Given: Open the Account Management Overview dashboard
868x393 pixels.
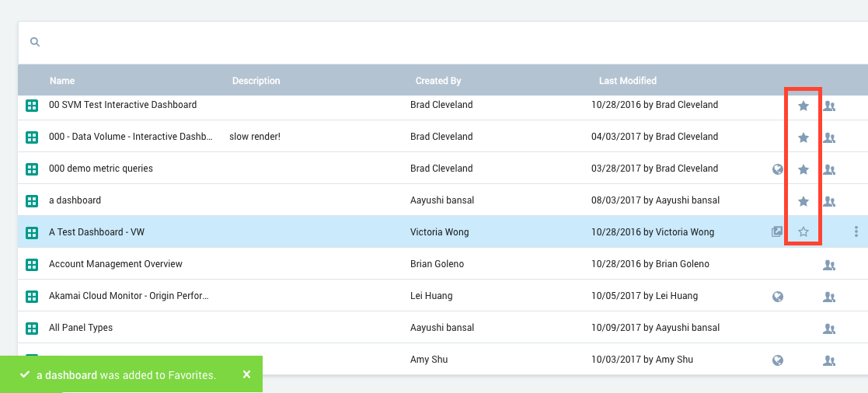Looking at the screenshot, I should pyautogui.click(x=115, y=264).
